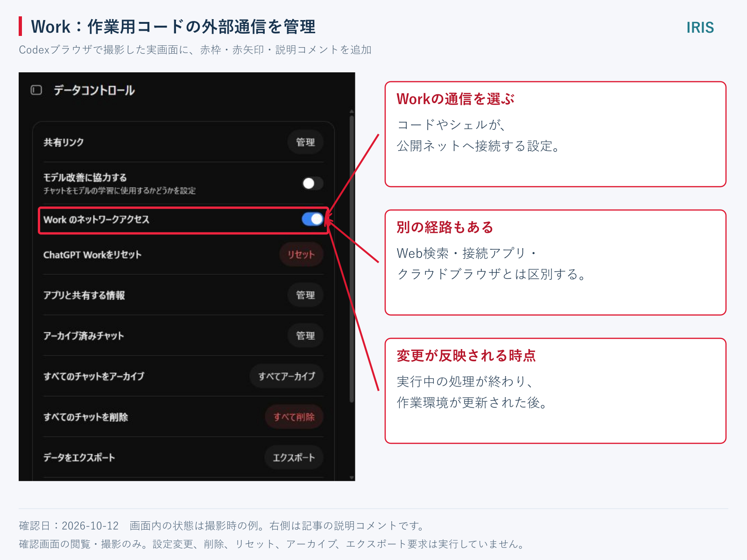747x560 pixels.
Task: Click the Workの通信を選ぶ comment title
Action: click(455, 99)
